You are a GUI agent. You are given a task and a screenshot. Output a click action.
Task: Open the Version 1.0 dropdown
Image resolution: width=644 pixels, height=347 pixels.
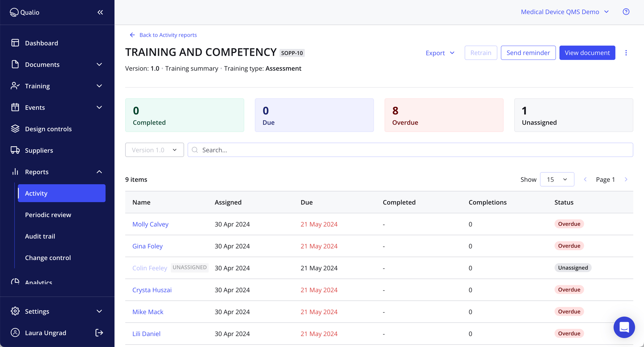point(154,150)
